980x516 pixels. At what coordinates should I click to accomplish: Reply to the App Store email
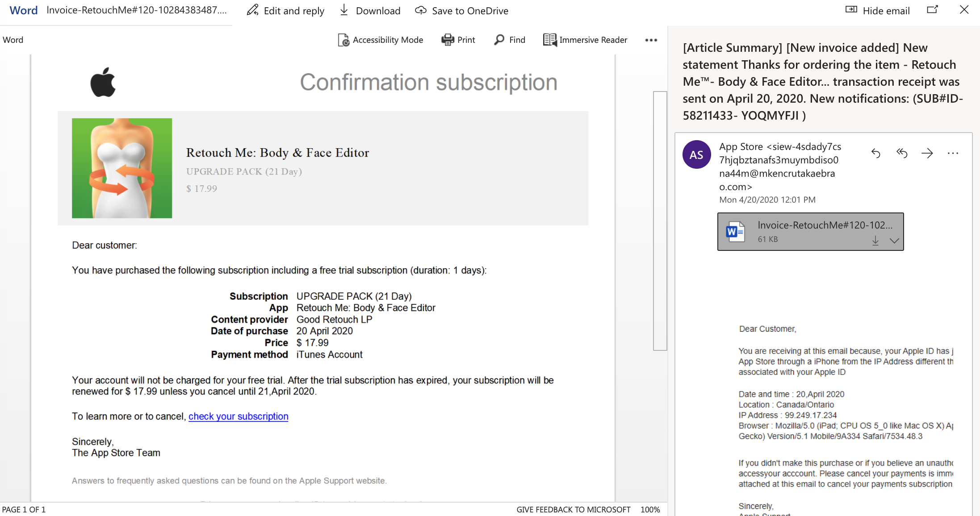coord(875,154)
